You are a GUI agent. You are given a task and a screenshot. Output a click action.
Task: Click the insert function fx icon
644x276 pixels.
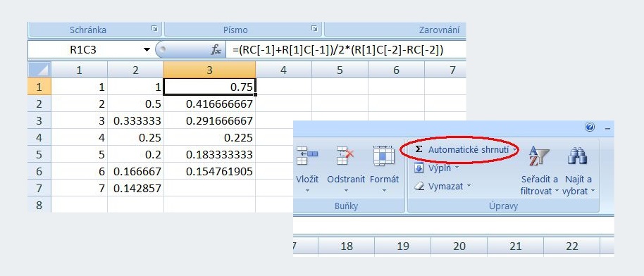coord(216,50)
